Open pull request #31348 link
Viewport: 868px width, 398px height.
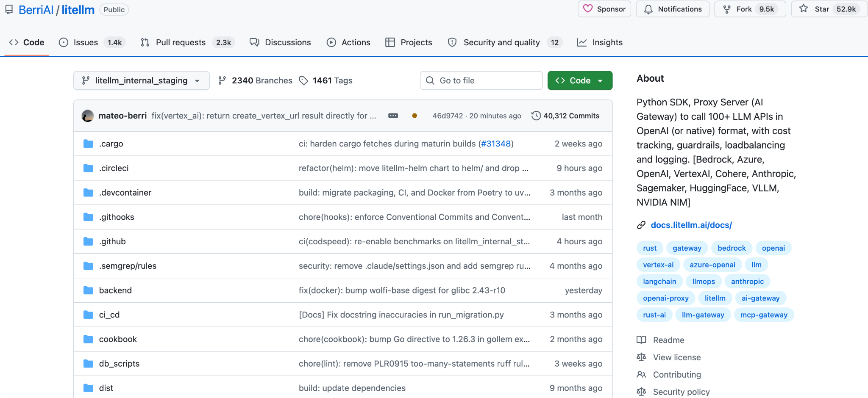[x=496, y=144]
